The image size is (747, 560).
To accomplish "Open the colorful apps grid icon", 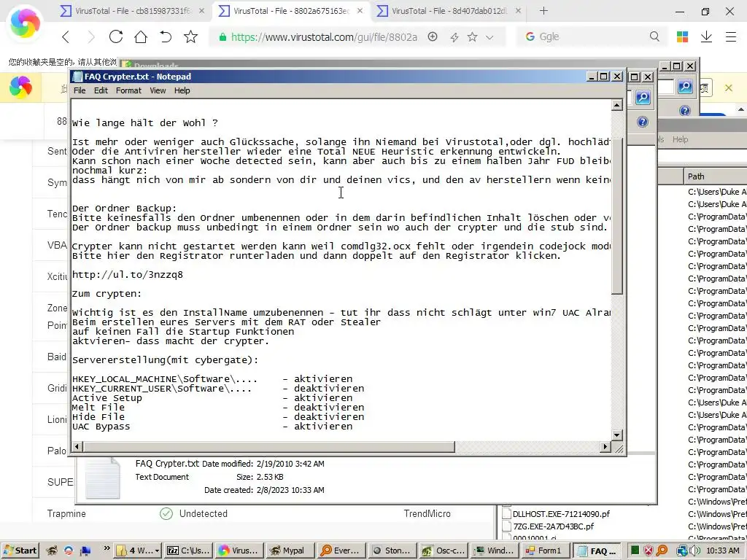I will [x=682, y=36].
